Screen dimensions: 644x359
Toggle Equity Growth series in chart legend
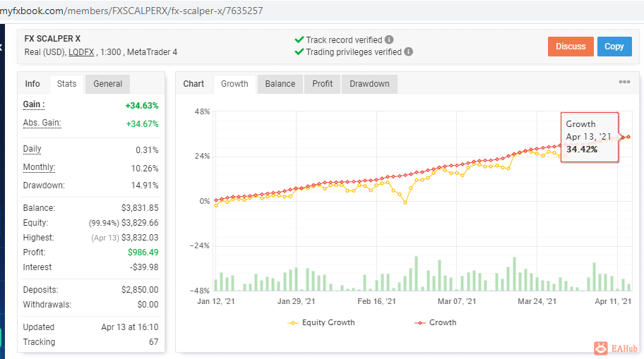click(x=321, y=322)
